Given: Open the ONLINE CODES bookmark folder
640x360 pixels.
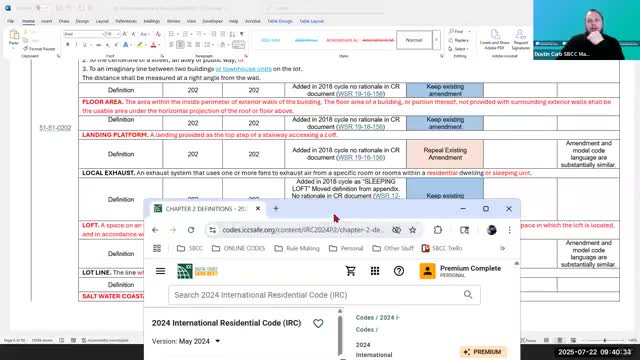Looking at the screenshot, I should click(x=239, y=248).
